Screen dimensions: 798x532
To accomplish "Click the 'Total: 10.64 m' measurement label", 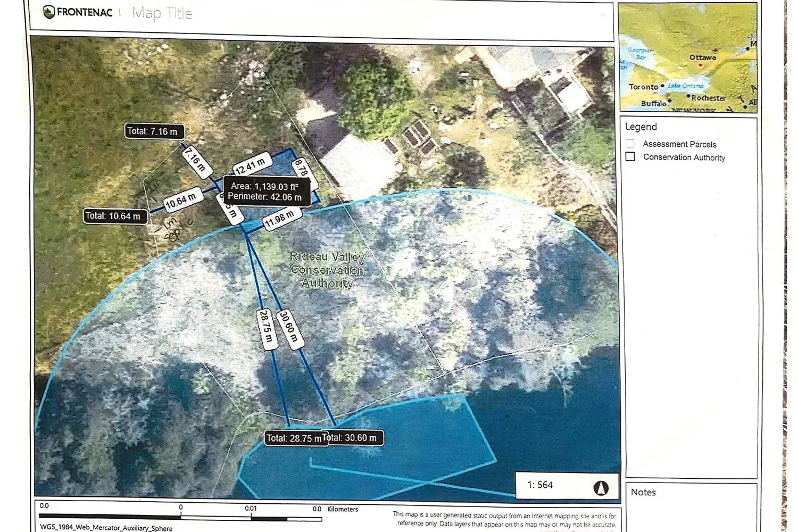I will (115, 216).
